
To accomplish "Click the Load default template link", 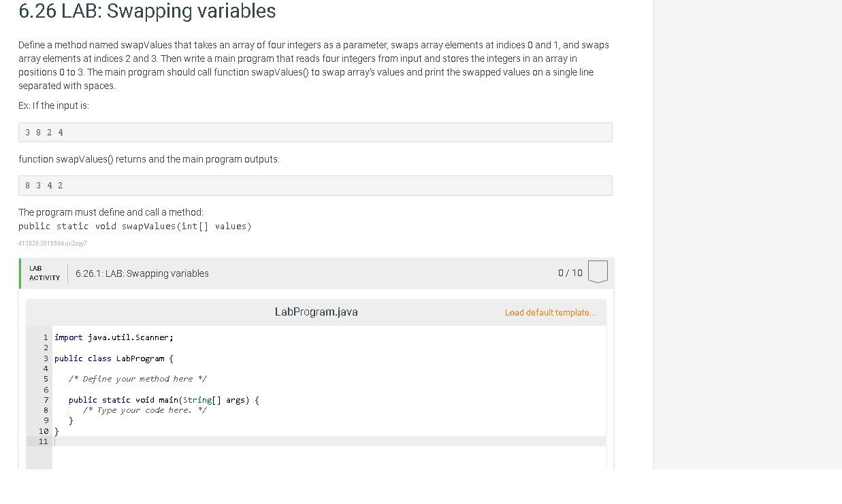I will tap(549, 313).
